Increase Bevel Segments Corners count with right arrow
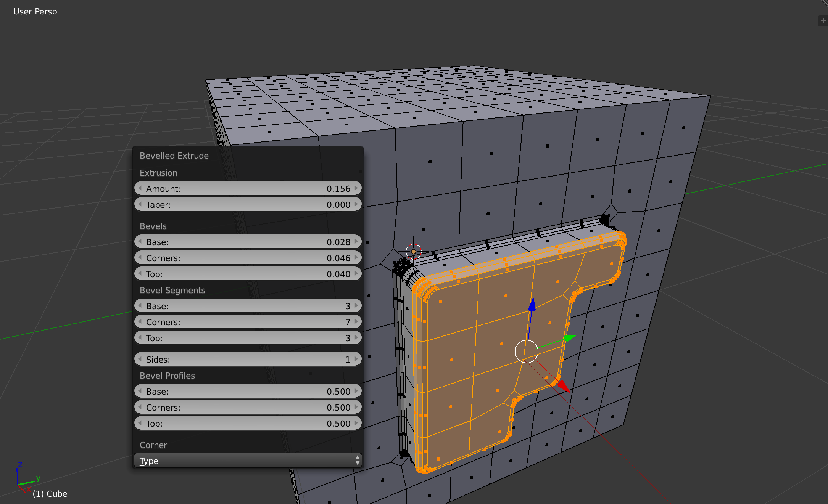This screenshot has width=828, height=504. pyautogui.click(x=356, y=322)
